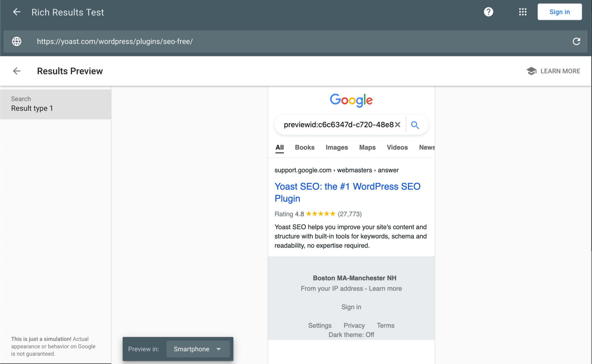The height and width of the screenshot is (364, 592).
Task: Go back using the top-left arrow
Action: 17,12
